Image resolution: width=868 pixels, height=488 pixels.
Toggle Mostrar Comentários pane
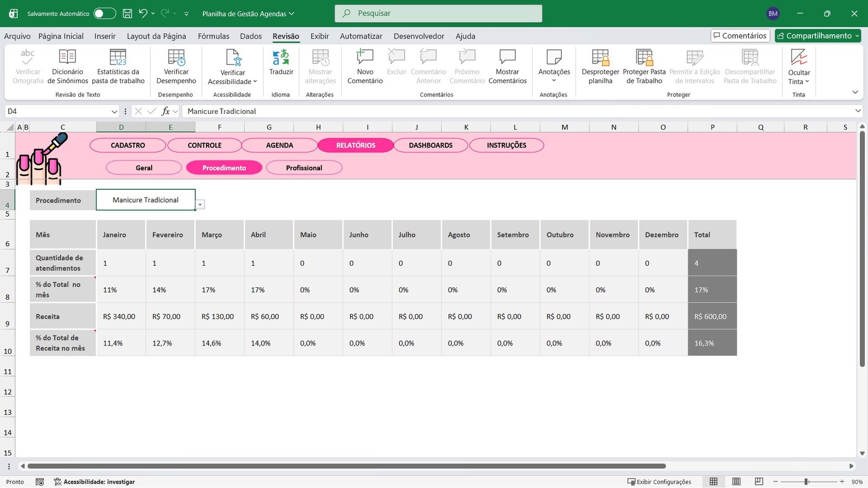tap(508, 66)
